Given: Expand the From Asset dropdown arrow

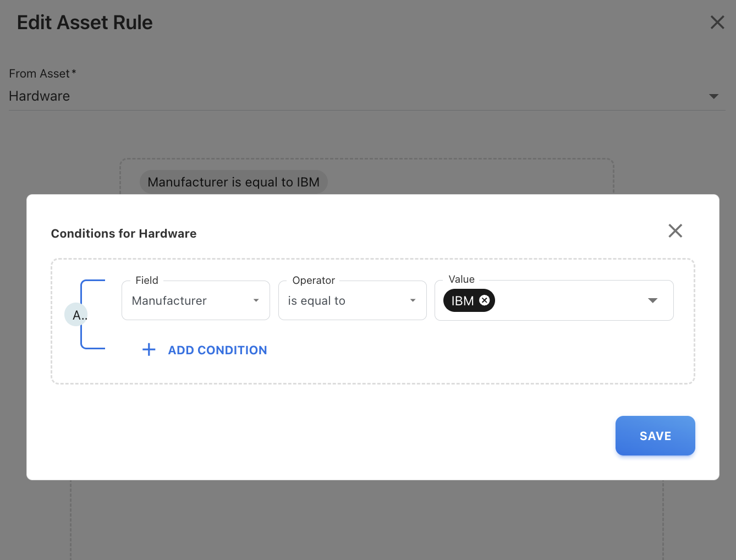Looking at the screenshot, I should coord(713,96).
